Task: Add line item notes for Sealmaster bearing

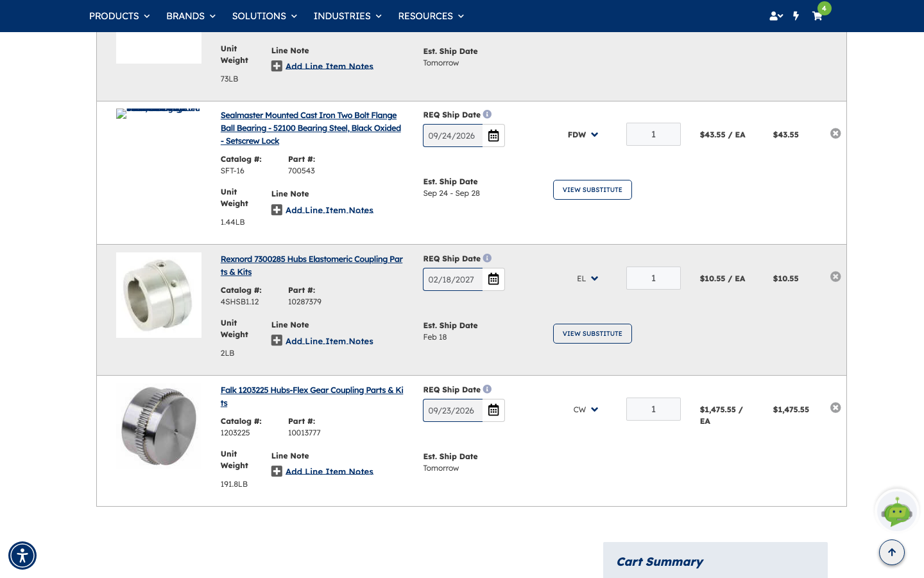Action: click(329, 210)
